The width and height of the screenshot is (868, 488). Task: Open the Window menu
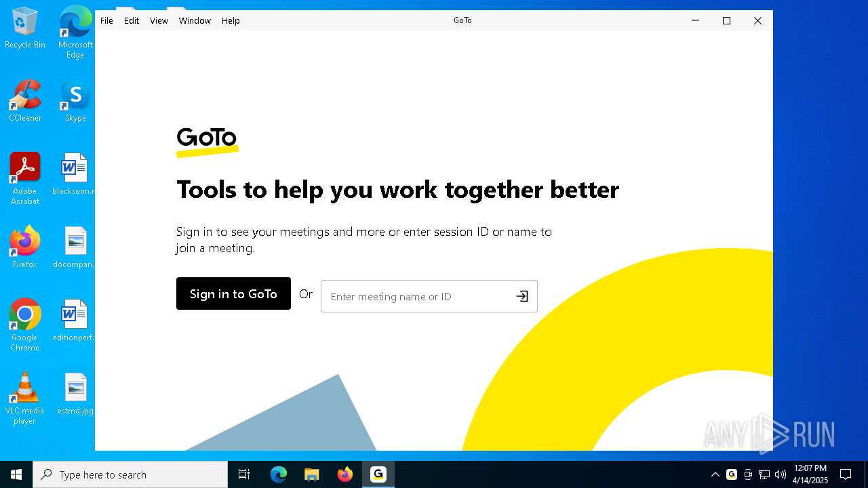(195, 20)
